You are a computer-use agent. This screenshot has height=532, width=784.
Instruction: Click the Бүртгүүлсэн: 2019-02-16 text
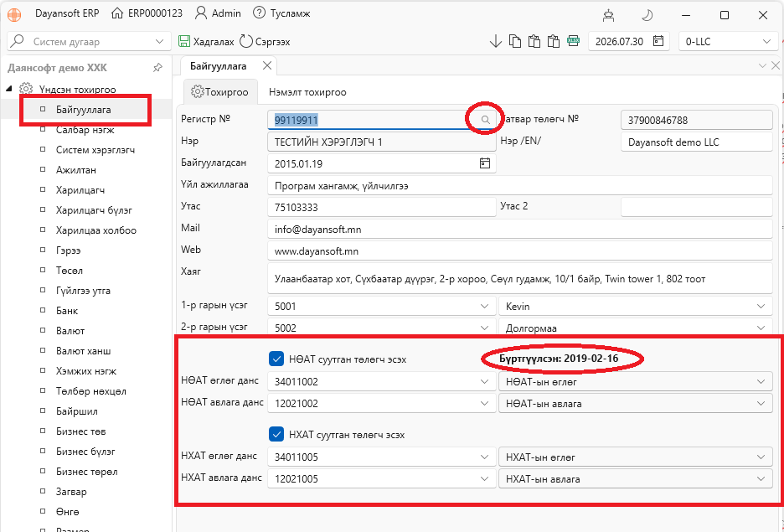coord(559,359)
